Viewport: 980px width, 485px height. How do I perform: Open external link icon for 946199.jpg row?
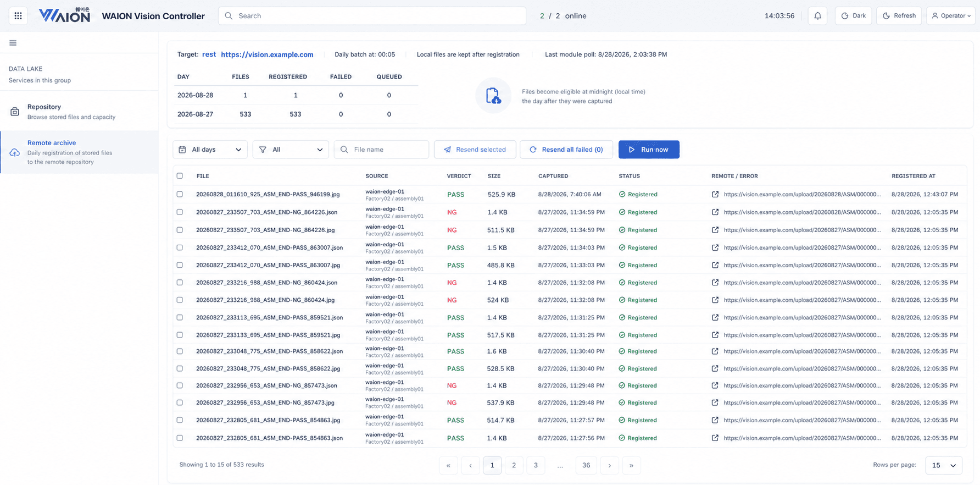click(715, 194)
